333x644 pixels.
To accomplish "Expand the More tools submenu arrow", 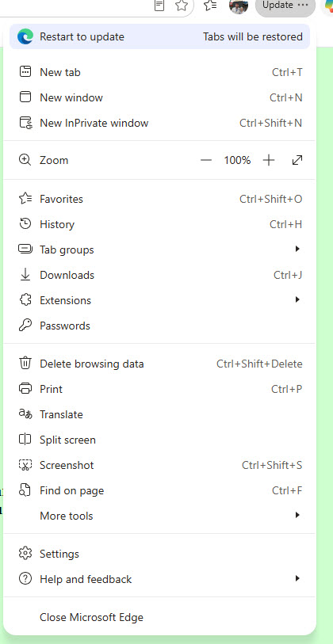I will tap(297, 515).
